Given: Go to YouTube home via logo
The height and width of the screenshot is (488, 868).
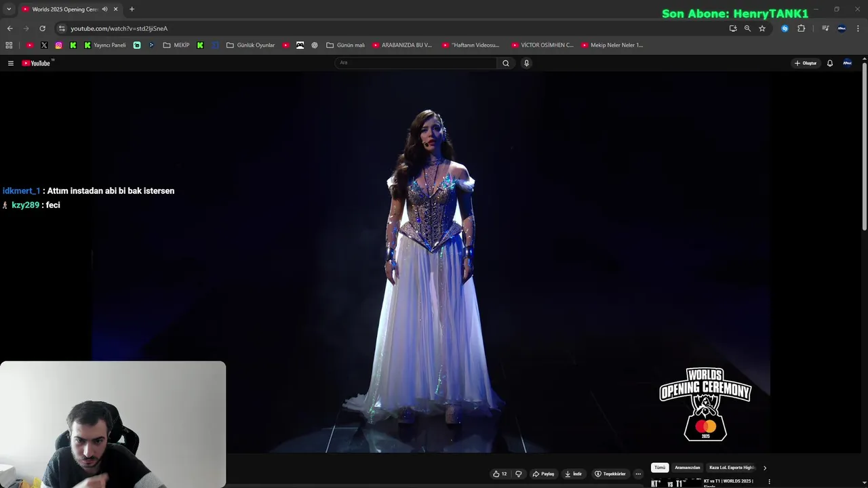Looking at the screenshot, I should 37,63.
